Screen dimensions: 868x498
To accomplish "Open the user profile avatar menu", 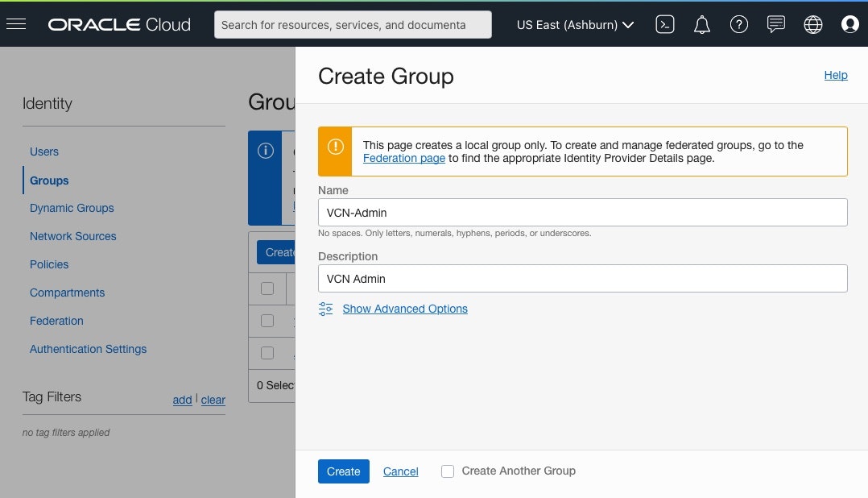I will tap(849, 24).
